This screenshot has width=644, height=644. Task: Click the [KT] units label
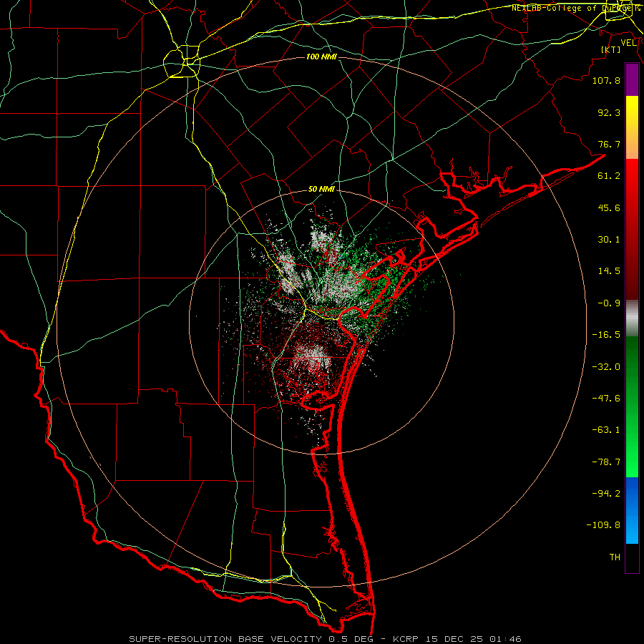click(x=611, y=49)
